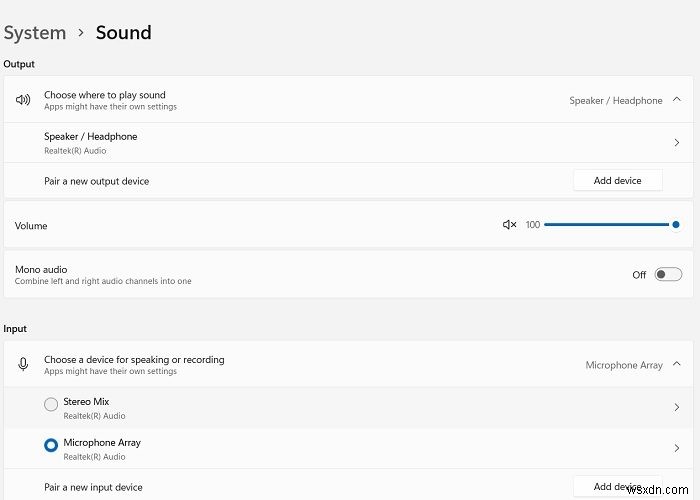This screenshot has height=500, width=700.
Task: Select Stereo Mix radio button
Action: coord(51,405)
